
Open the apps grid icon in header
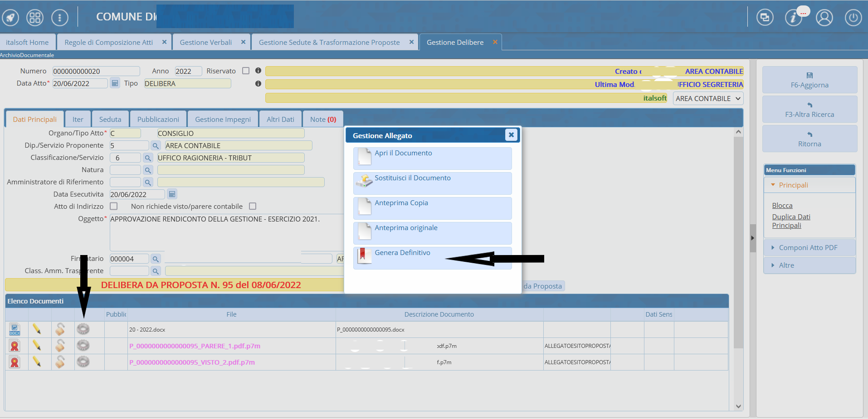[35, 18]
